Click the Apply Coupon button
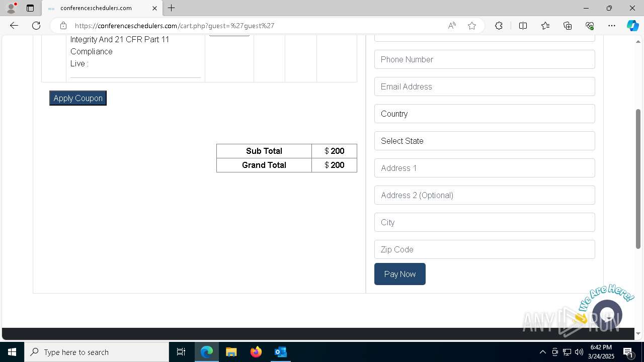Image resolution: width=644 pixels, height=362 pixels. point(78,98)
